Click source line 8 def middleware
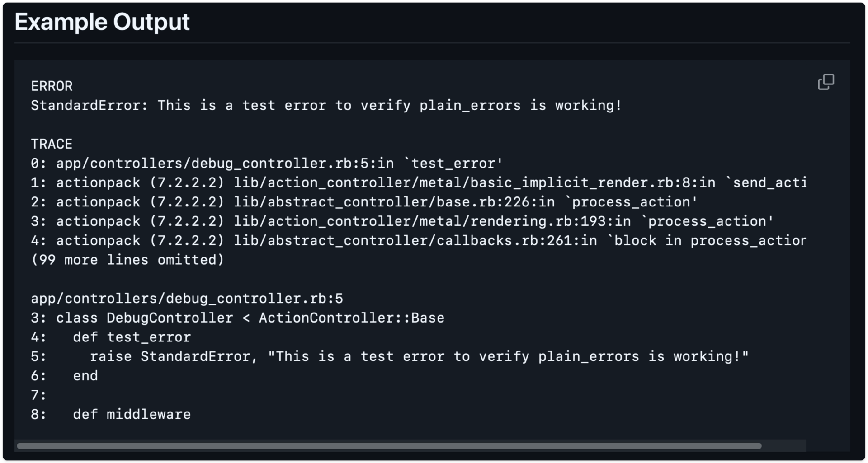 pos(111,415)
